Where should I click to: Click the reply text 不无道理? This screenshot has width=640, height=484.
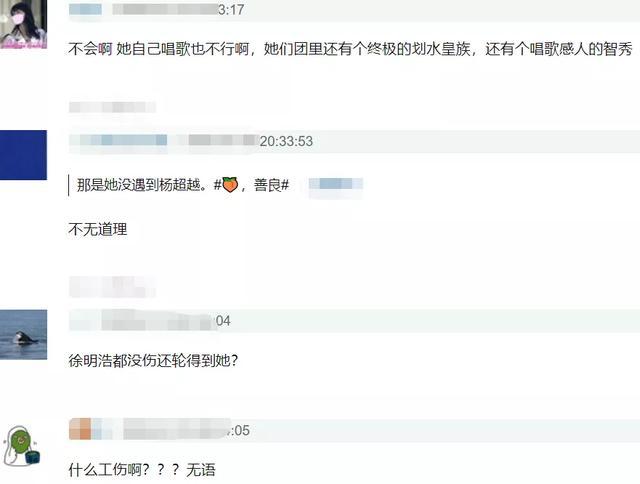tap(98, 229)
